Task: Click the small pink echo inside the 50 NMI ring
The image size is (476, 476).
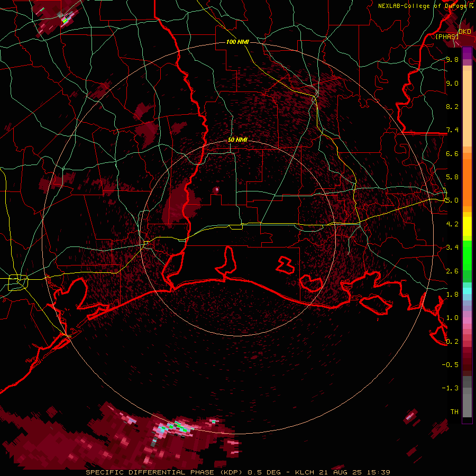Action: 216,190
